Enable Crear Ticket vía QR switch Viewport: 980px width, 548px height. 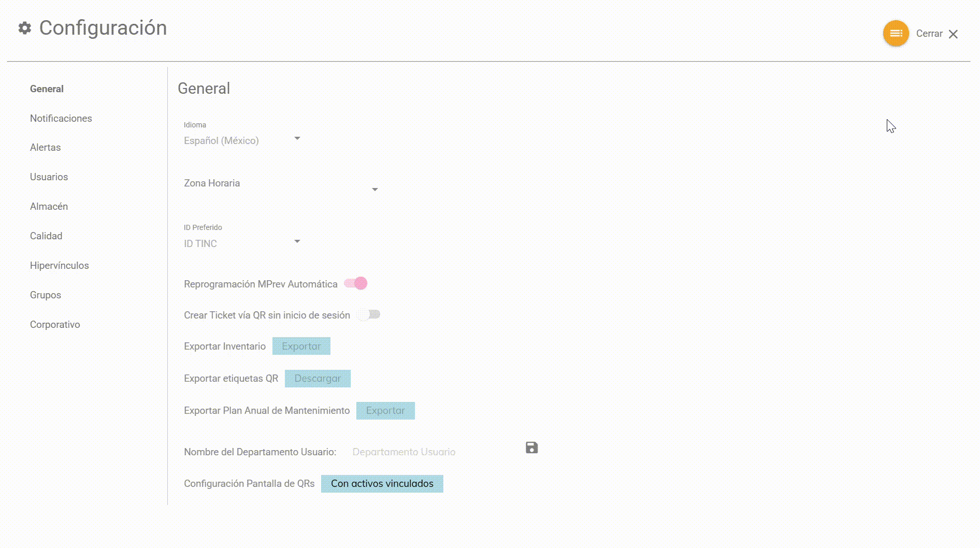pos(369,314)
